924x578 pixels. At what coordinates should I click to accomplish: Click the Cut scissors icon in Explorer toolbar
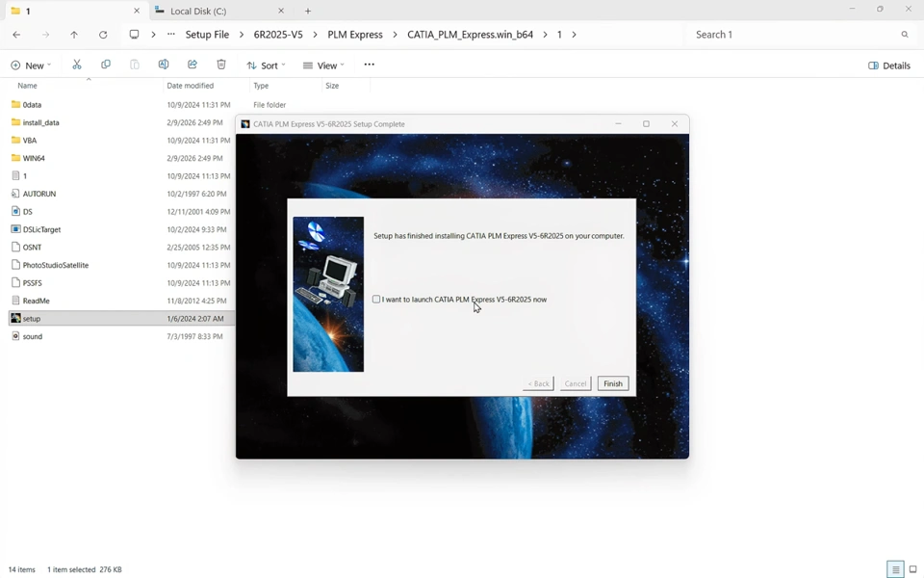(x=77, y=65)
